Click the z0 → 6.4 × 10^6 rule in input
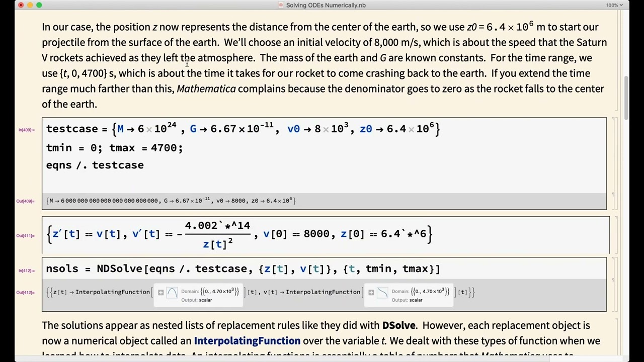This screenshot has height=362, width=644. [396, 129]
